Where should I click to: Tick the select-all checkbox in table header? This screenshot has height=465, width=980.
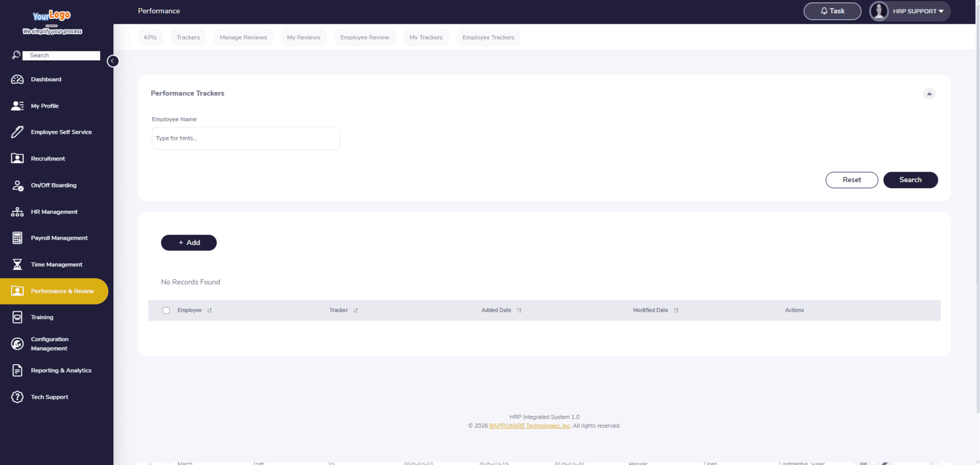click(x=166, y=311)
